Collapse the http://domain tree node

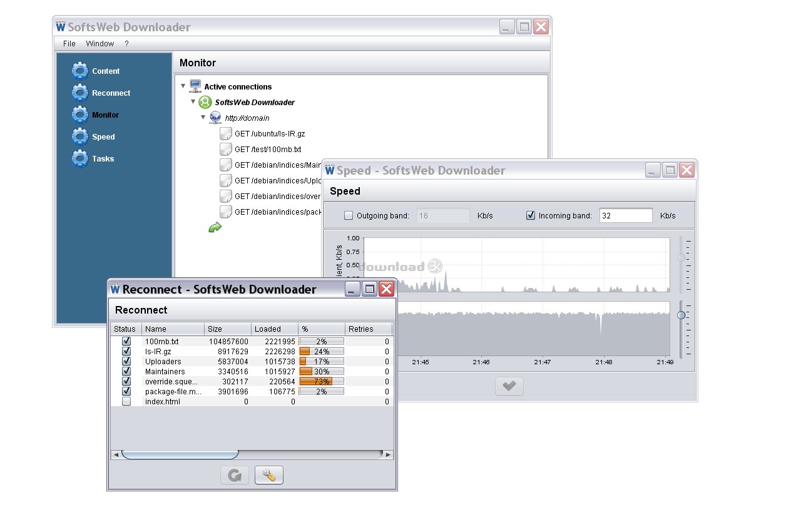point(203,117)
